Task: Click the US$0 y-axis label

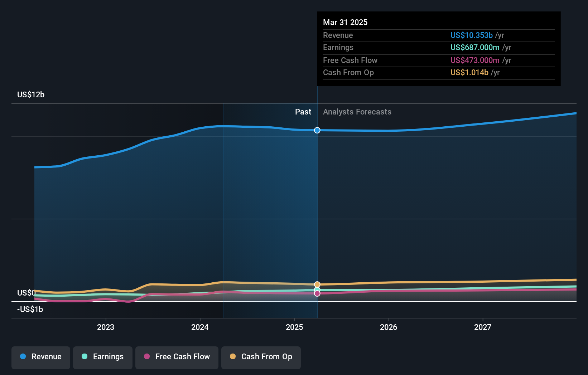Action: coord(26,293)
